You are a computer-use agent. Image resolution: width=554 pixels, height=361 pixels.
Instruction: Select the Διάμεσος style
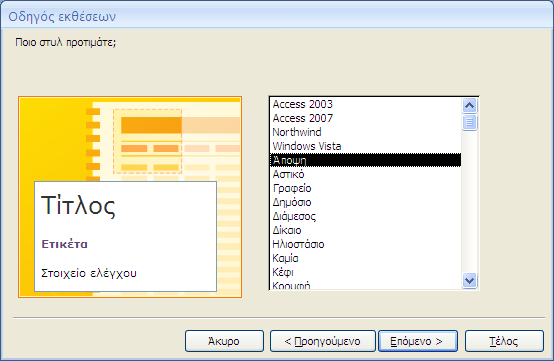[365, 216]
